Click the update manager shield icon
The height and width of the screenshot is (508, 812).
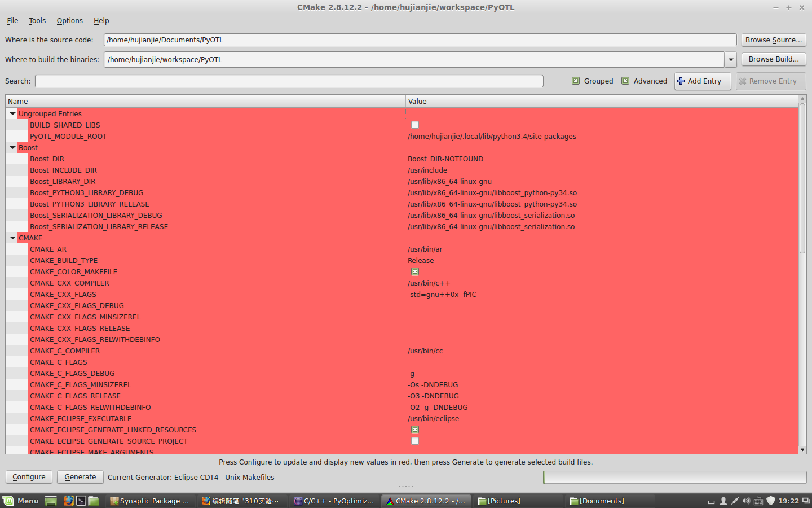click(771, 501)
